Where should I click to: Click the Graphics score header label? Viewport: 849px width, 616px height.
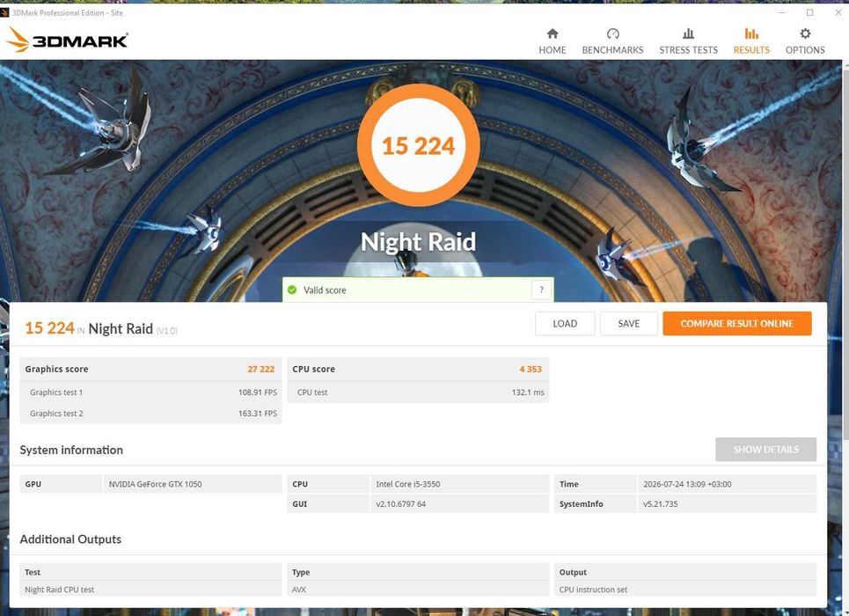tap(56, 369)
